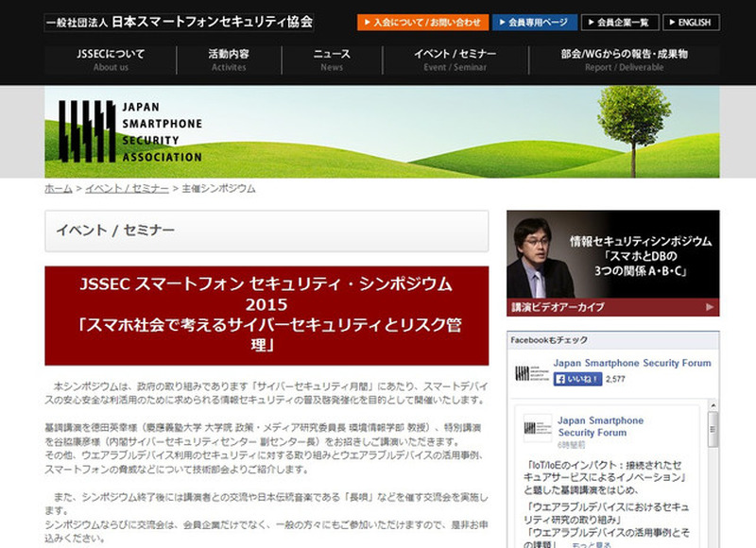Switch site language with ENGLISH button
Screen dimensions: 756x548
pyautogui.click(x=691, y=23)
